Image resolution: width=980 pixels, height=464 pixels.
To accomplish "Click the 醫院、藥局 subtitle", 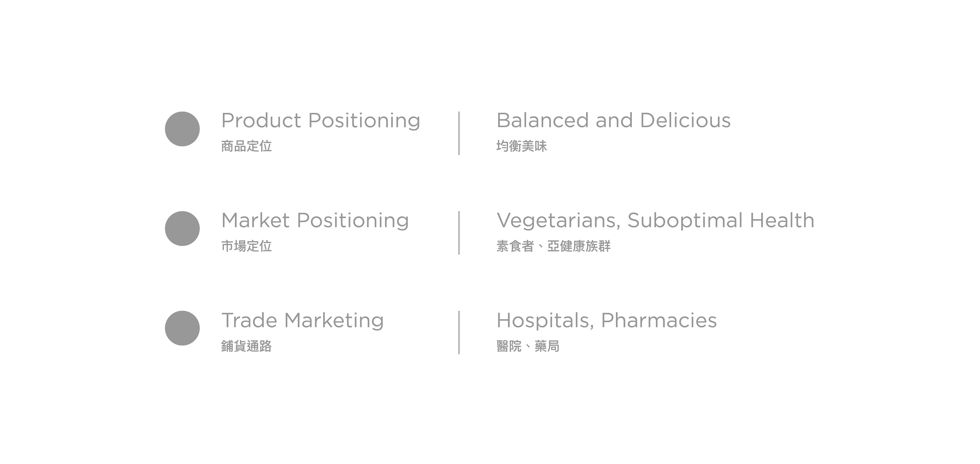I will (x=528, y=346).
